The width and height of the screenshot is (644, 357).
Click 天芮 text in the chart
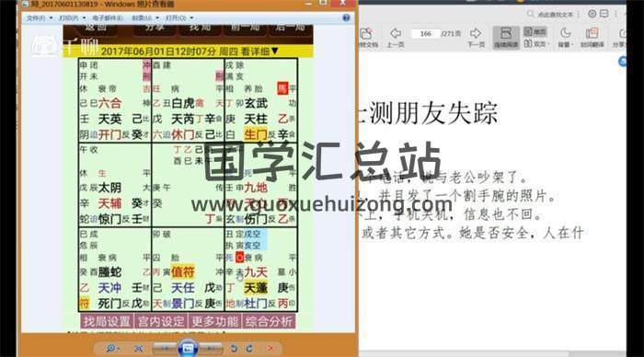tap(183, 119)
